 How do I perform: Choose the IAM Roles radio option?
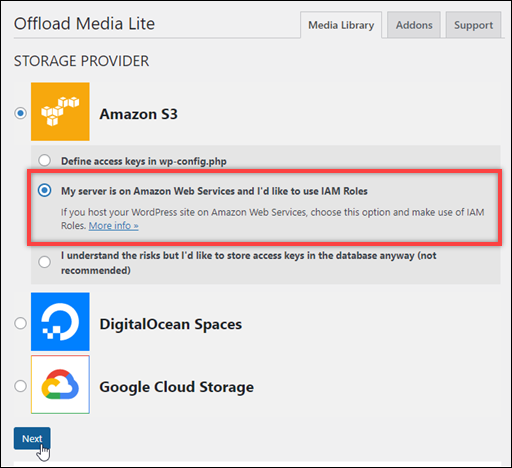[44, 190]
